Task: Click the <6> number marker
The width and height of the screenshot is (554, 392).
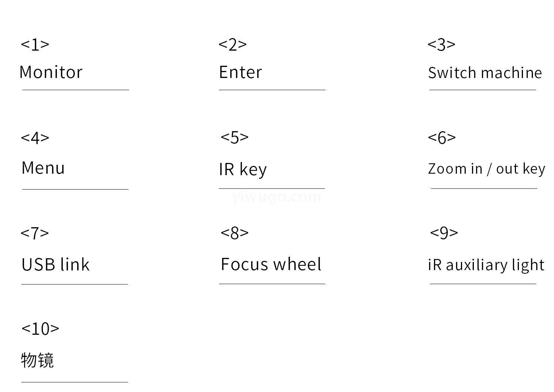Action: (x=442, y=137)
